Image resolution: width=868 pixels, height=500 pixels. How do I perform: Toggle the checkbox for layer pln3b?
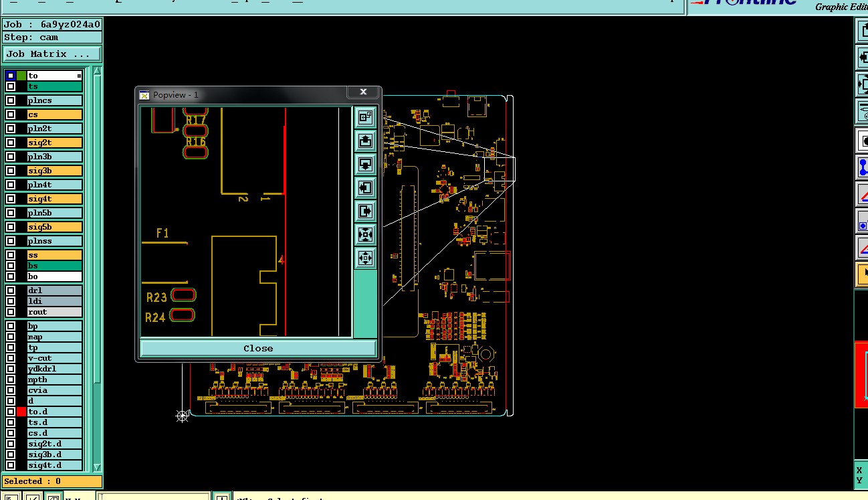[11, 157]
